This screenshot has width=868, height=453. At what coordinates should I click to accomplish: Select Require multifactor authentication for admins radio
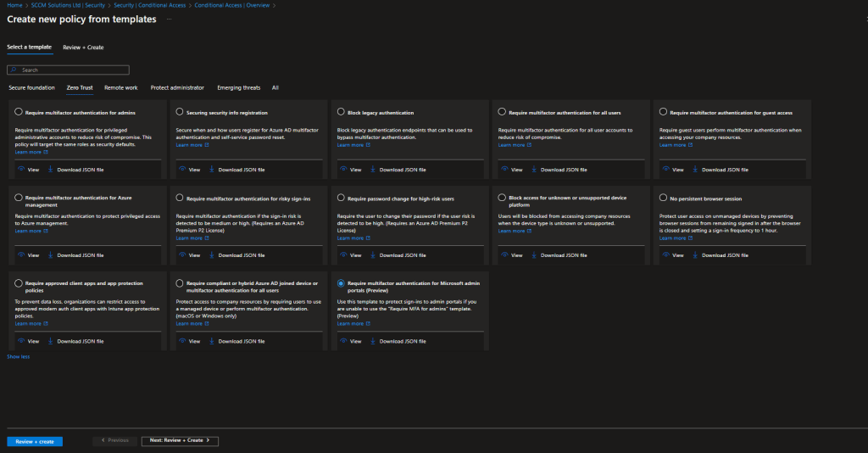tap(19, 112)
